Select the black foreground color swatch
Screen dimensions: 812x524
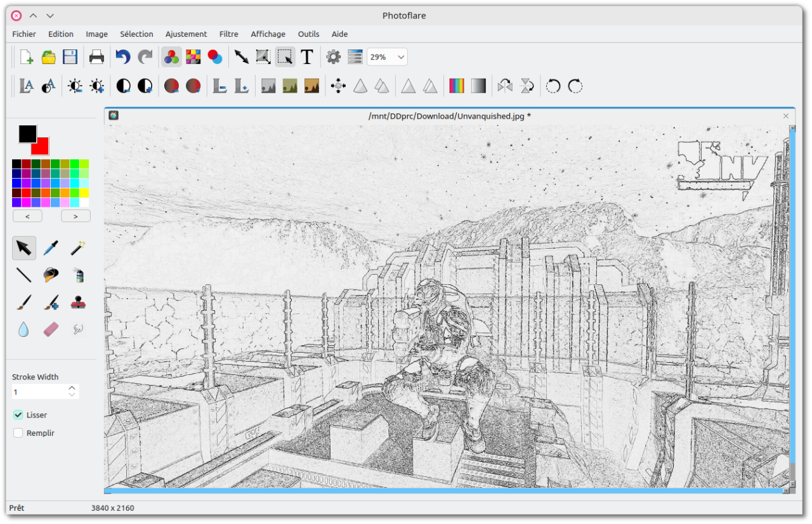tap(27, 134)
